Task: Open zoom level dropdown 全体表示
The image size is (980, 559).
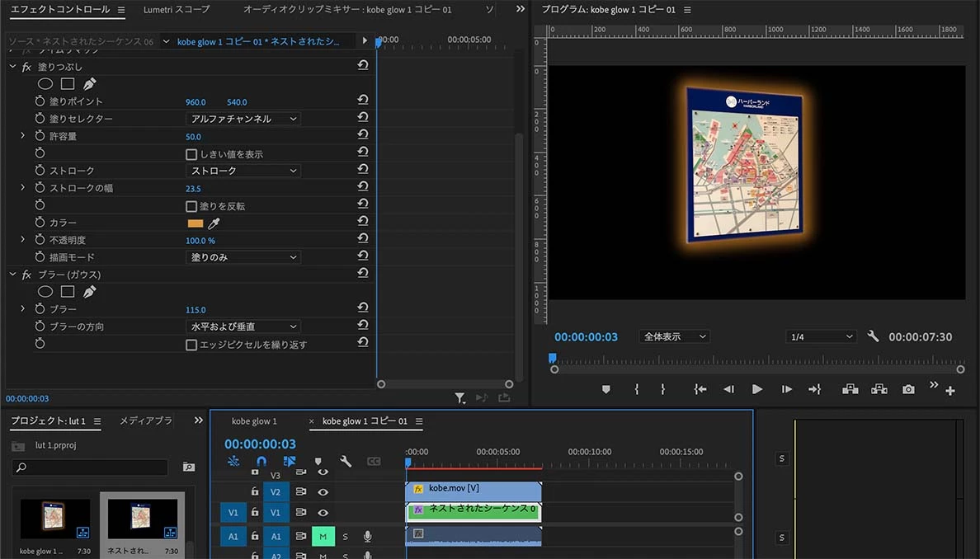Action: coord(675,336)
